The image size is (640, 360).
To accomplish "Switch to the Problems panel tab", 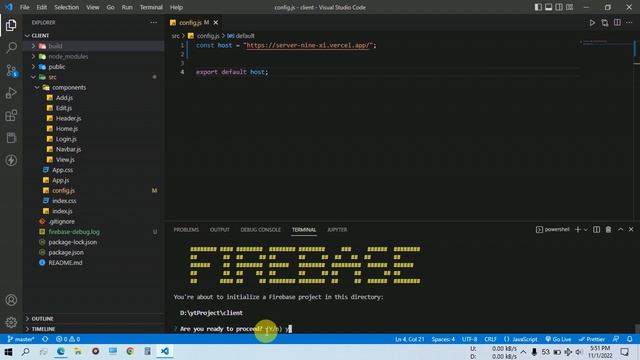I will (x=186, y=230).
